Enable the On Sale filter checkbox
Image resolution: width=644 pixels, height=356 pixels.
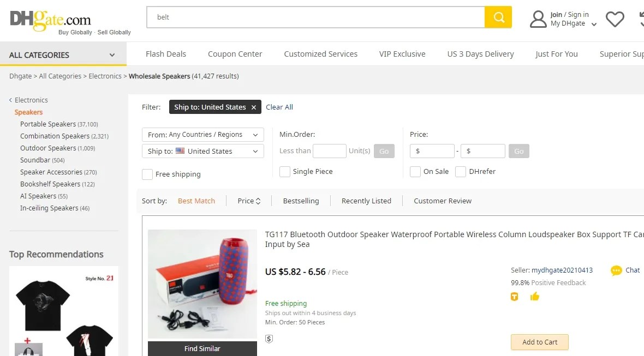[x=415, y=171]
